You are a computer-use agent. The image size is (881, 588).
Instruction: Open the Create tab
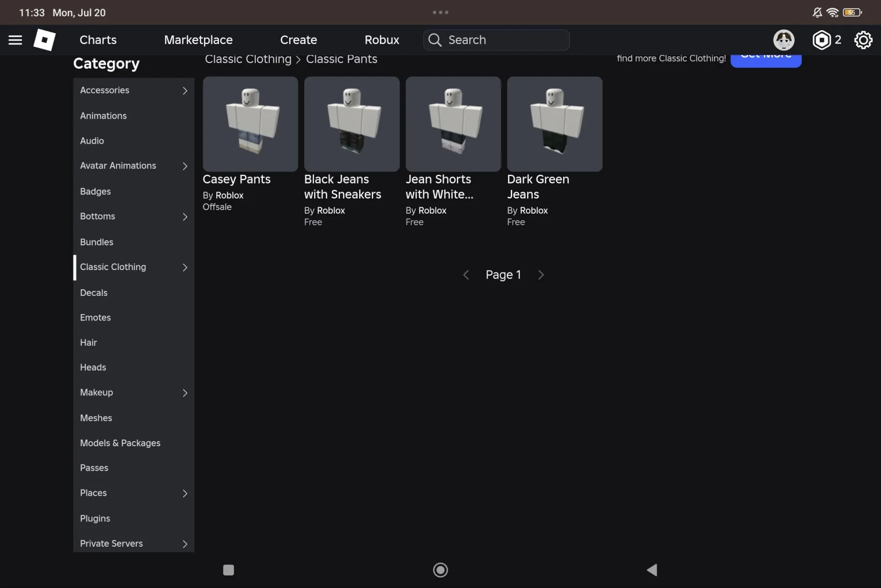(298, 40)
